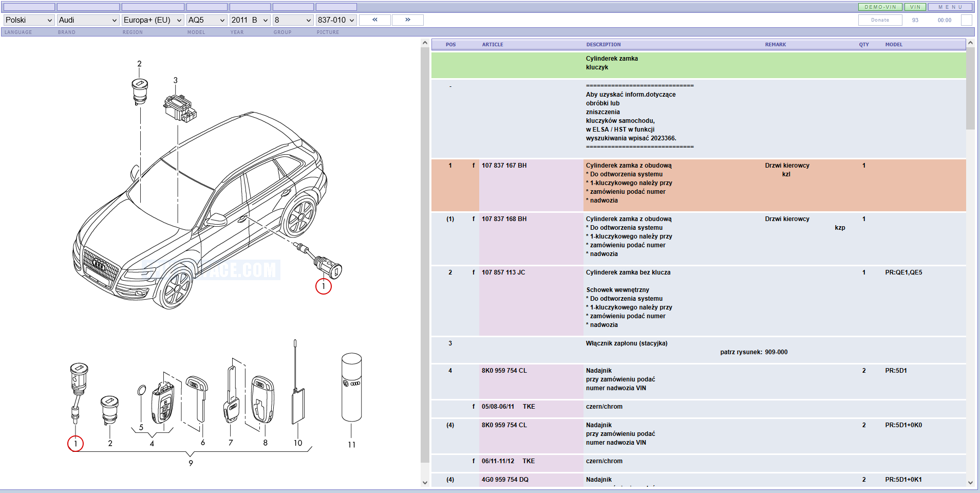Expand the Model dropdown showing AQ5
Viewport: 980px width, 493px height.
(206, 20)
